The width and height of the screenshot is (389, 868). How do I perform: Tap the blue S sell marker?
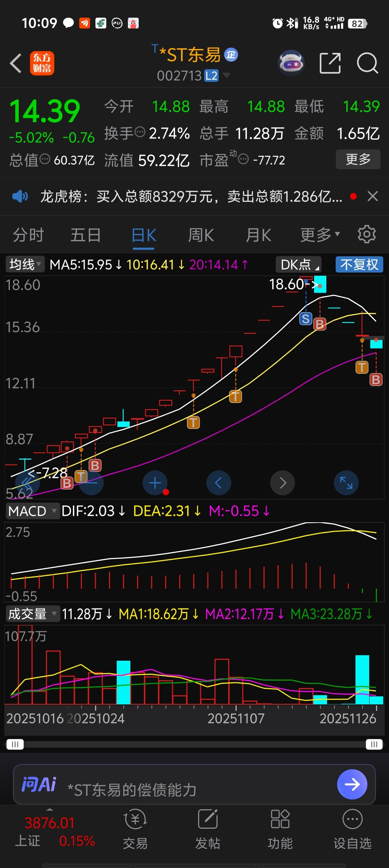(x=306, y=319)
